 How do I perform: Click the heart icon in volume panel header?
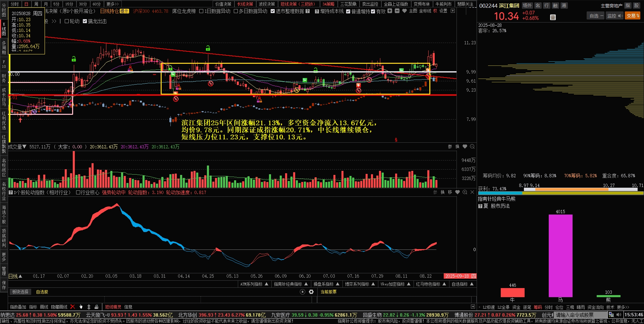pos(465,146)
